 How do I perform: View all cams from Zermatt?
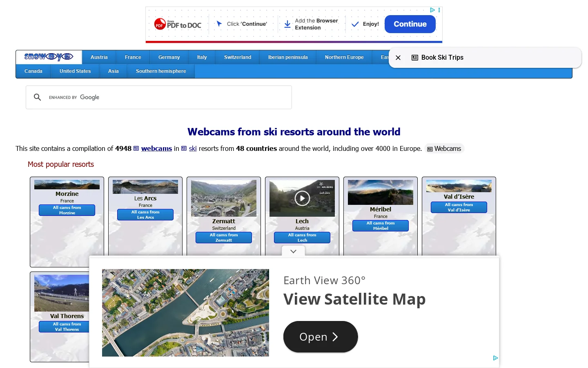tap(224, 238)
